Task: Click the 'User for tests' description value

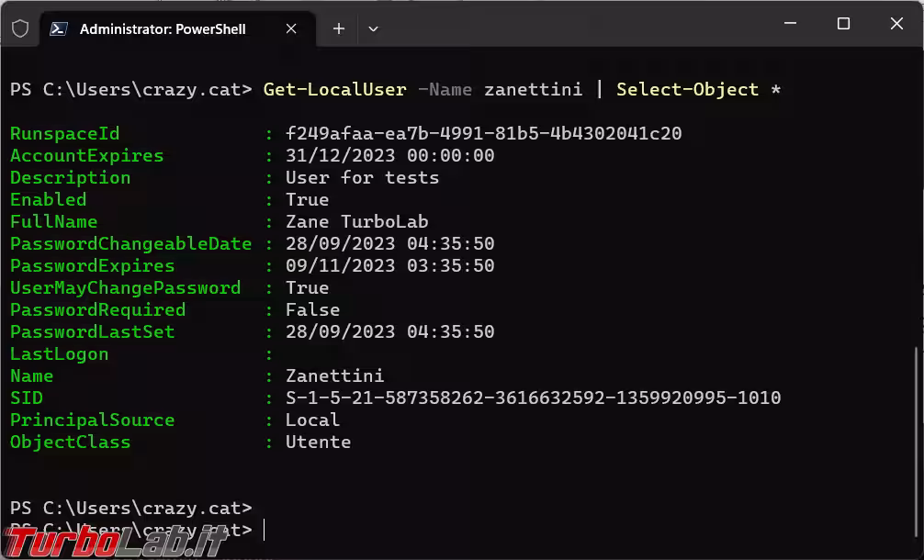Action: 362,177
